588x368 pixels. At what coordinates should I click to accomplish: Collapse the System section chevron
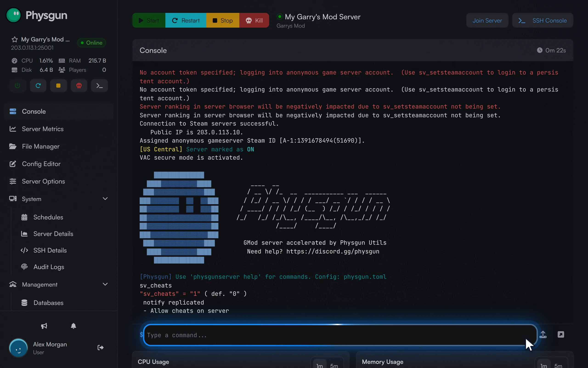point(105,198)
